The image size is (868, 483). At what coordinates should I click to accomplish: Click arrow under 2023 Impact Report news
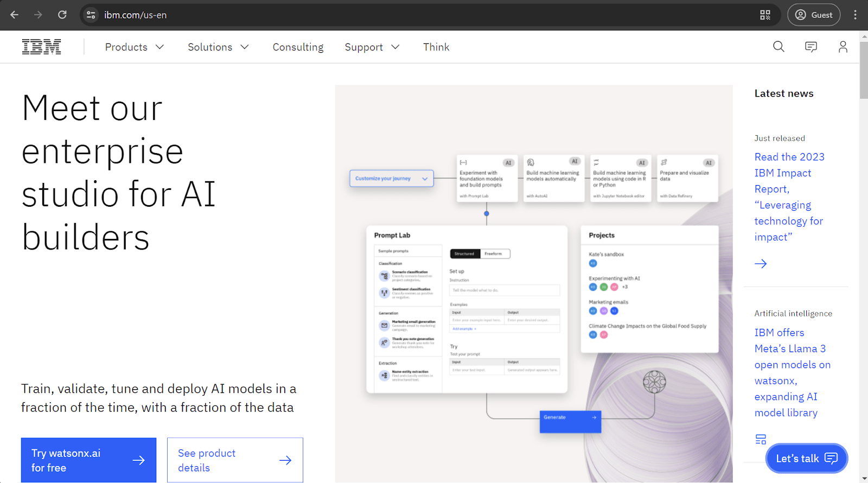(761, 264)
